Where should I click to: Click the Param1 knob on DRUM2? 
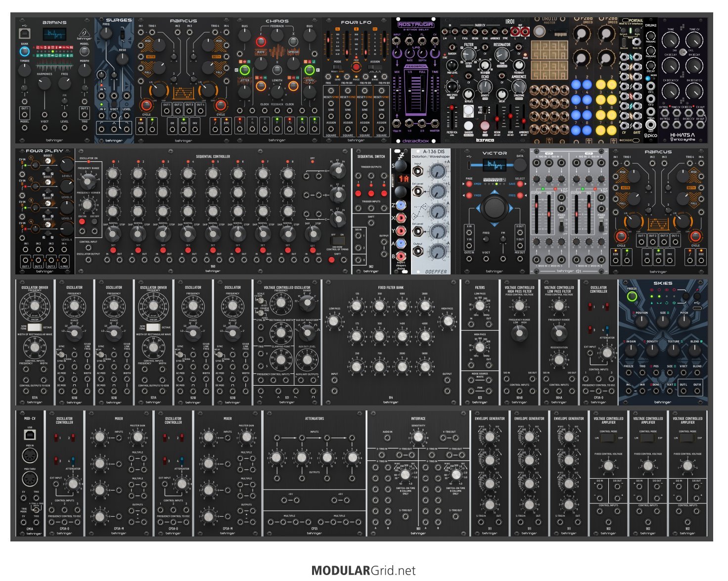651,36
